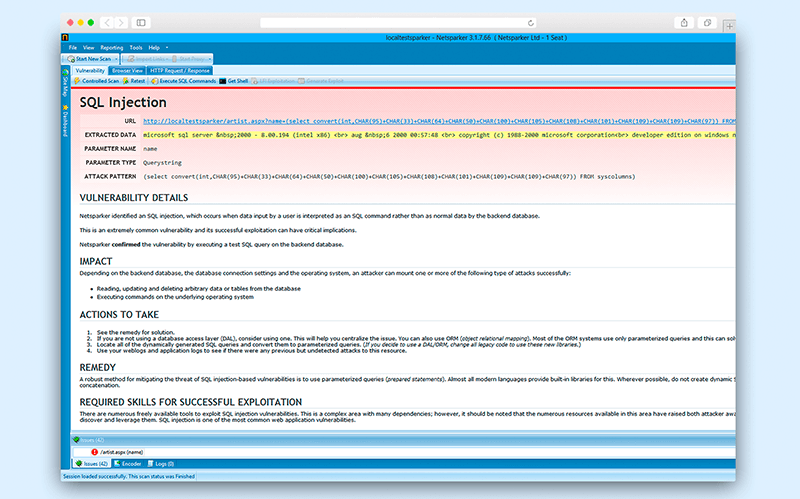Click the session loaded status bar message
The image size is (800, 499).
tap(129, 477)
